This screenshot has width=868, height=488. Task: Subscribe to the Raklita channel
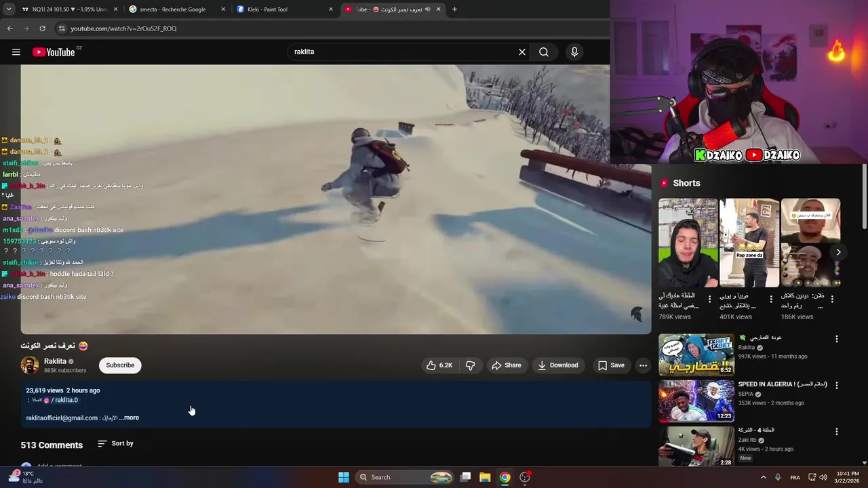pyautogui.click(x=120, y=365)
